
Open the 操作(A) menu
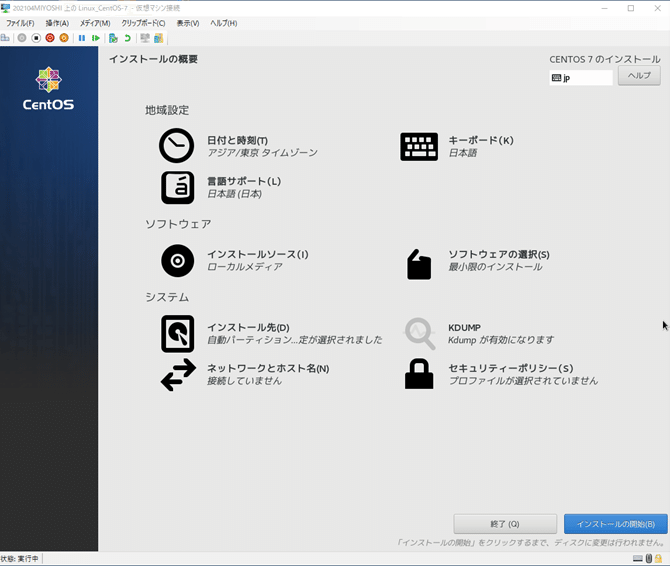click(57, 23)
